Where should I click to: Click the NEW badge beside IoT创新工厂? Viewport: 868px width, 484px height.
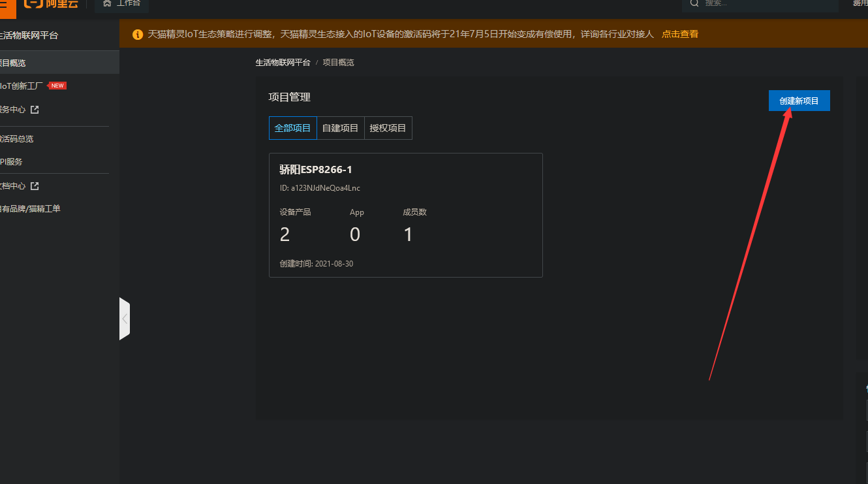(57, 86)
